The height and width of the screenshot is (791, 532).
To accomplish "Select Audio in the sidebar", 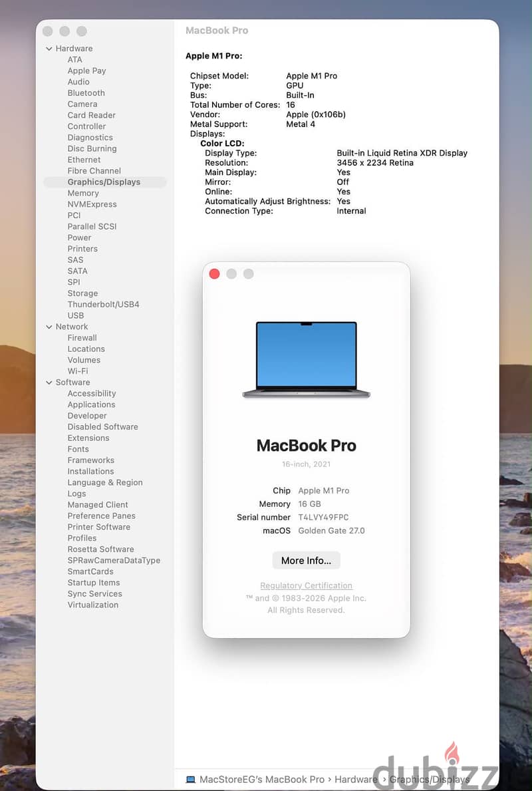I will 78,82.
